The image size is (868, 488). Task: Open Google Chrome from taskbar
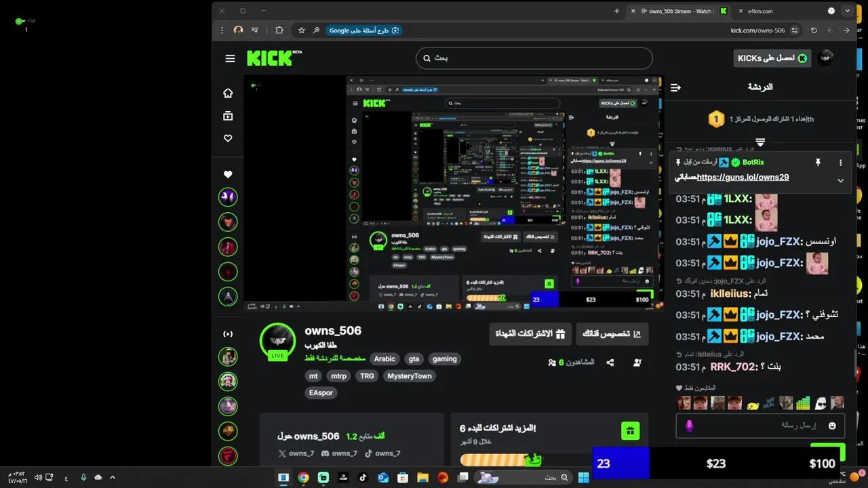point(303,477)
